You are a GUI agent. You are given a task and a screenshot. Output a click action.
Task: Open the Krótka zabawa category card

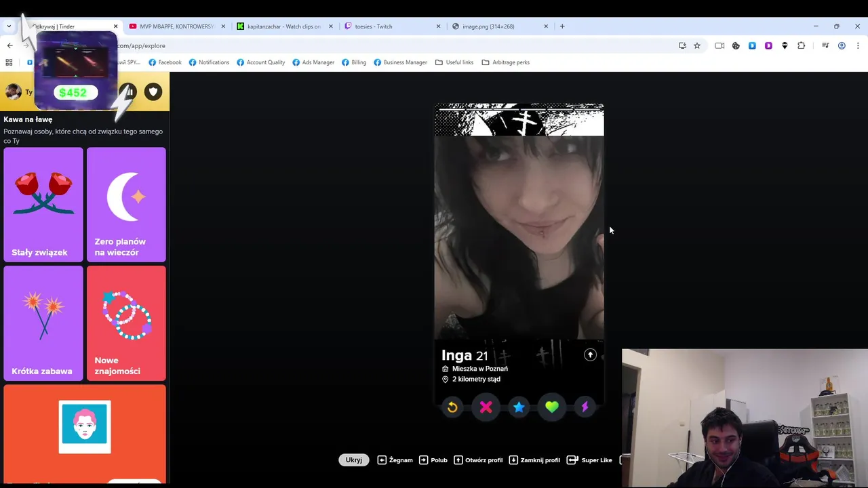[x=43, y=323]
